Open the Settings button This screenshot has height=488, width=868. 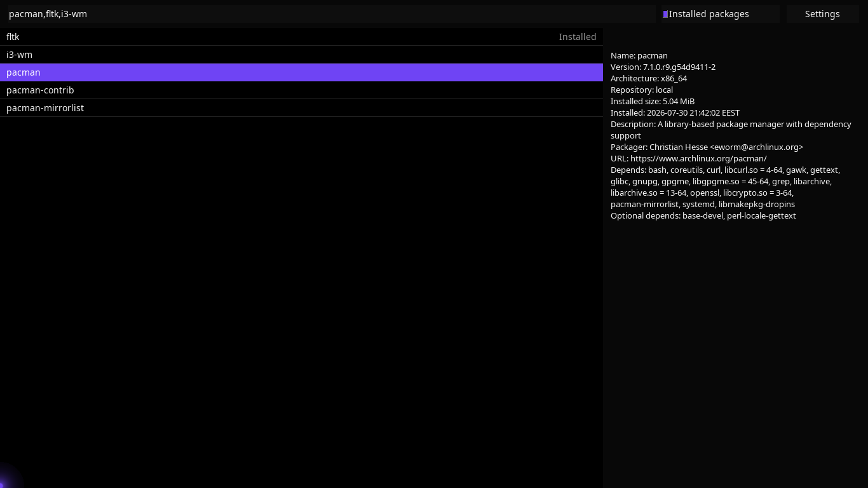point(822,14)
